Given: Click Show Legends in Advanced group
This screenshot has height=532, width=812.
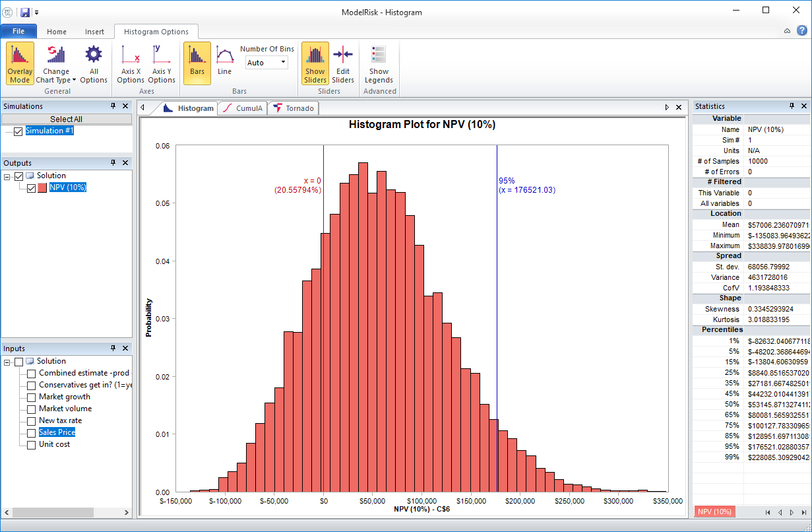Looking at the screenshot, I should (379, 63).
